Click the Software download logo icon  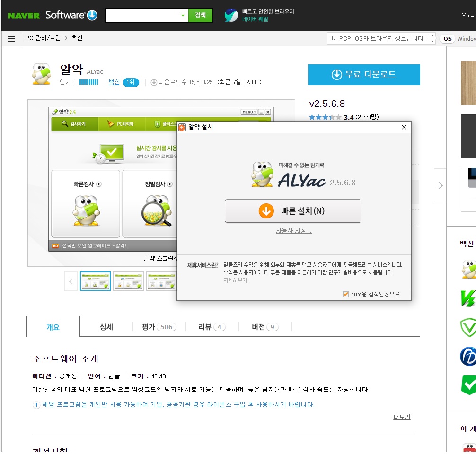pyautogui.click(x=92, y=15)
